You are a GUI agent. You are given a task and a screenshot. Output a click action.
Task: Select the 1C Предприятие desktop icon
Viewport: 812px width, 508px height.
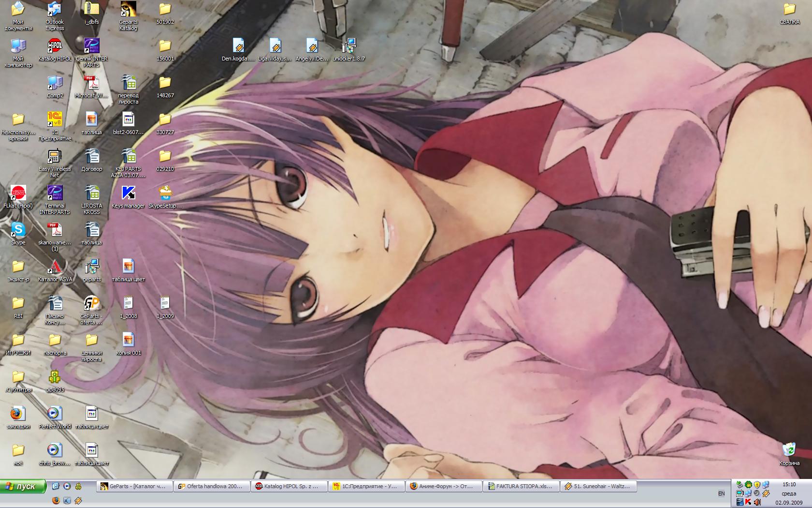click(55, 120)
